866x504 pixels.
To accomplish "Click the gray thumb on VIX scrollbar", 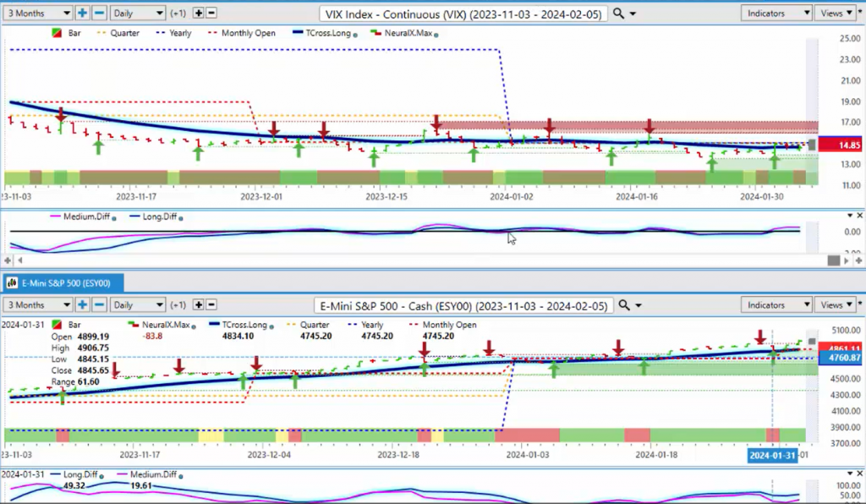I will coord(833,260).
